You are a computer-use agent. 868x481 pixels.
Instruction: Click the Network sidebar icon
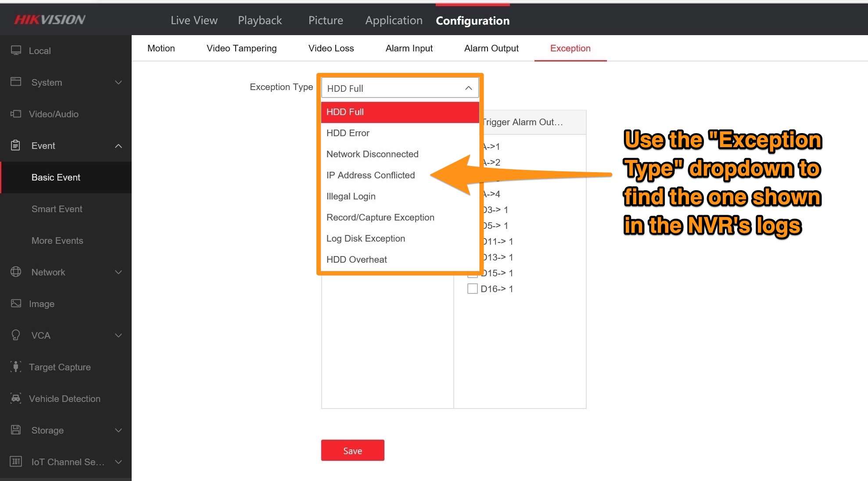click(x=17, y=272)
